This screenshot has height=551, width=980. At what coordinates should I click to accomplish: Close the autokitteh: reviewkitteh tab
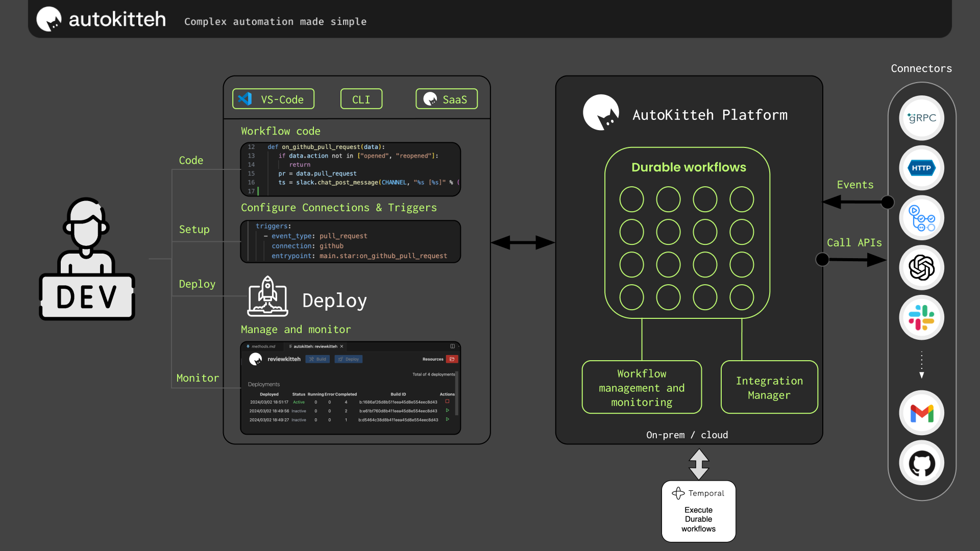342,346
